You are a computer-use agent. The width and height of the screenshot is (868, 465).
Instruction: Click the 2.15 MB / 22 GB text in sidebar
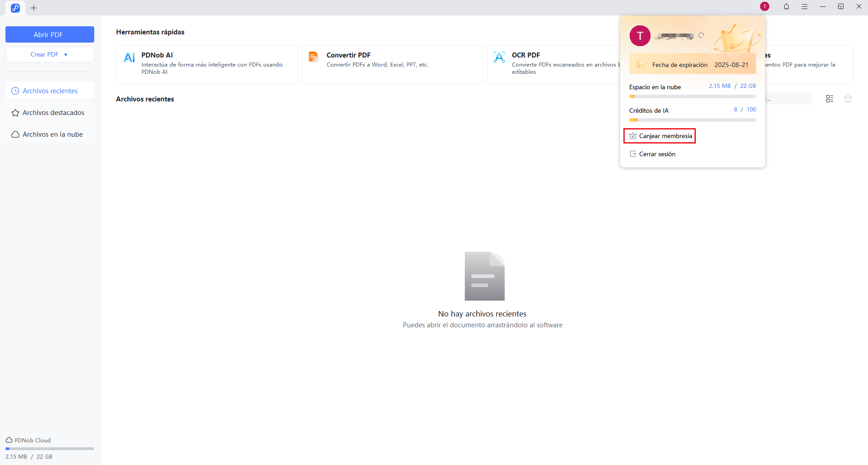(x=29, y=456)
